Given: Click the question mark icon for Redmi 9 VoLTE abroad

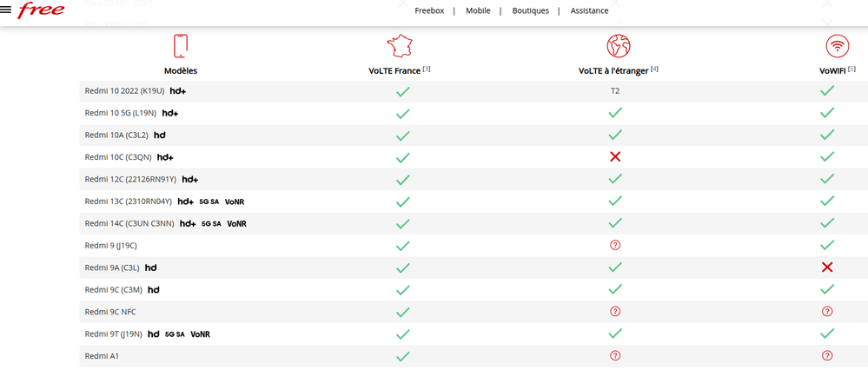Looking at the screenshot, I should (x=614, y=245).
